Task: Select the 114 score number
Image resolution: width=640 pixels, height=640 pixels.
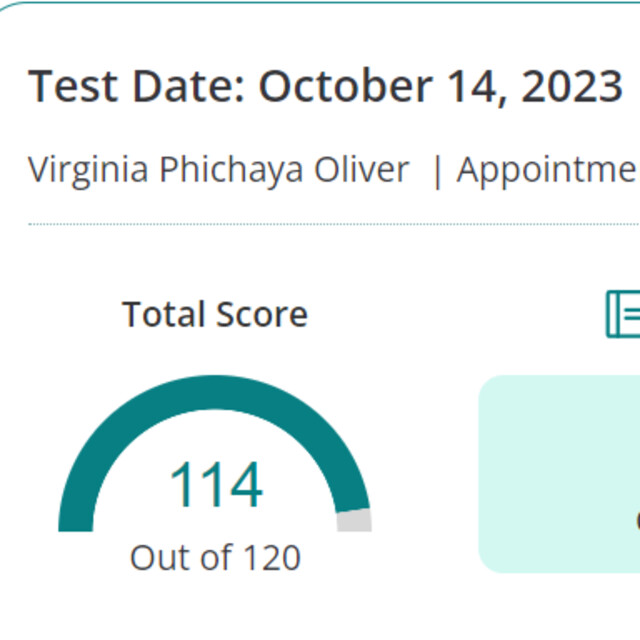Action: click(216, 484)
